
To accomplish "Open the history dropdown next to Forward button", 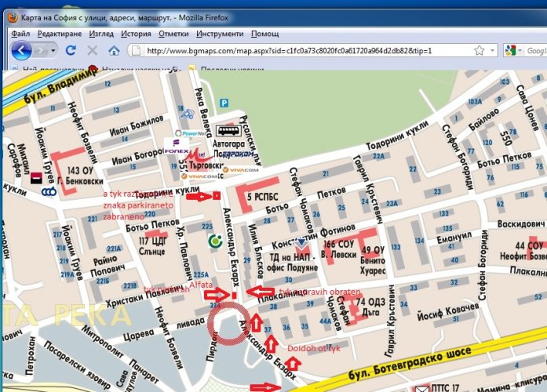I will point(53,50).
